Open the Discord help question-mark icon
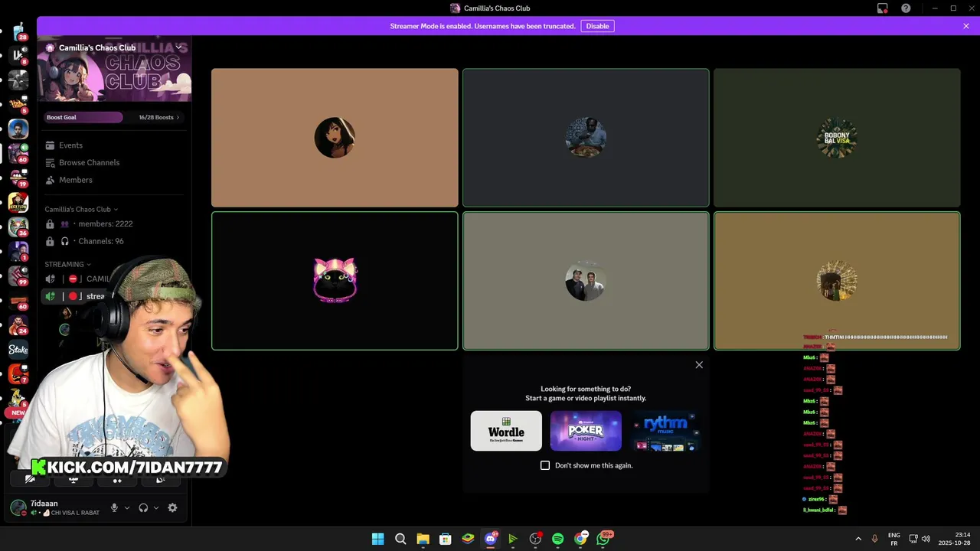980x551 pixels. click(906, 8)
